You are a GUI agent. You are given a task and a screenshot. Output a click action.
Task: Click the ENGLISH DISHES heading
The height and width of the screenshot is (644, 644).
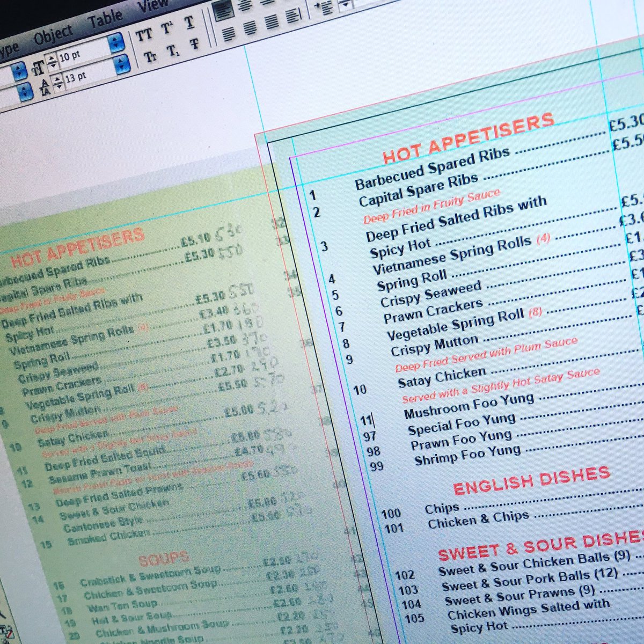pyautogui.click(x=532, y=480)
